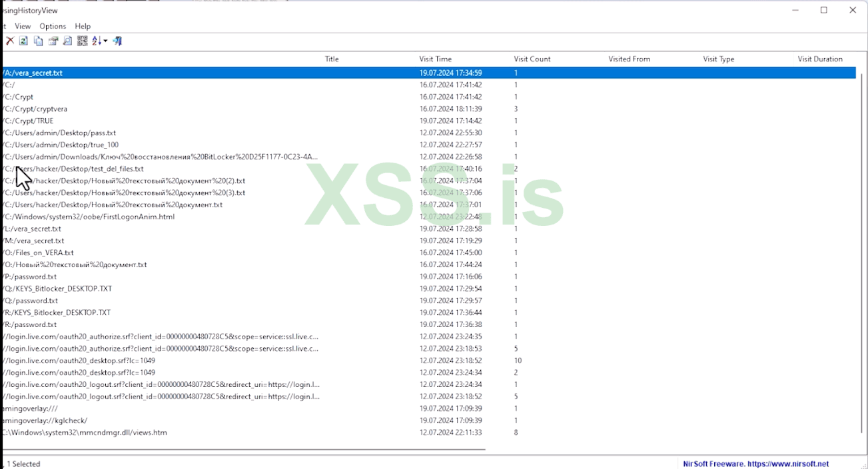Select the L:/vera_secret.txt row
Image resolution: width=868 pixels, height=469 pixels.
(x=429, y=229)
